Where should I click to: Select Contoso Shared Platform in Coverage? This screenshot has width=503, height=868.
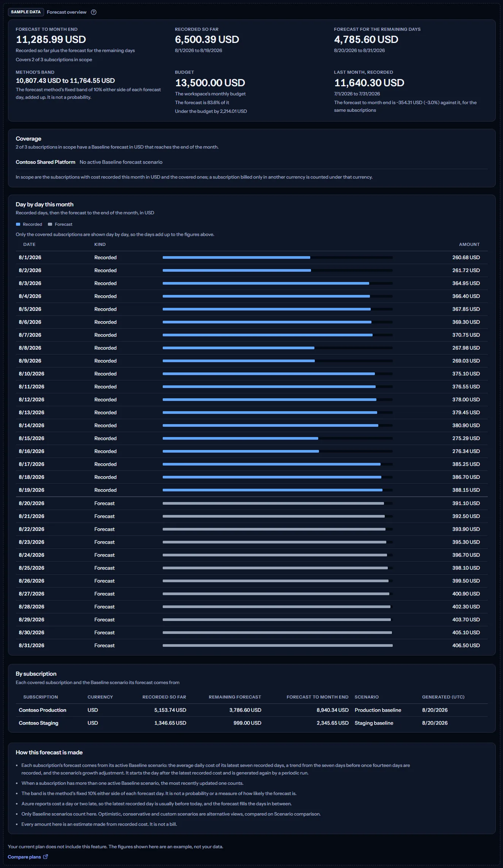point(46,162)
